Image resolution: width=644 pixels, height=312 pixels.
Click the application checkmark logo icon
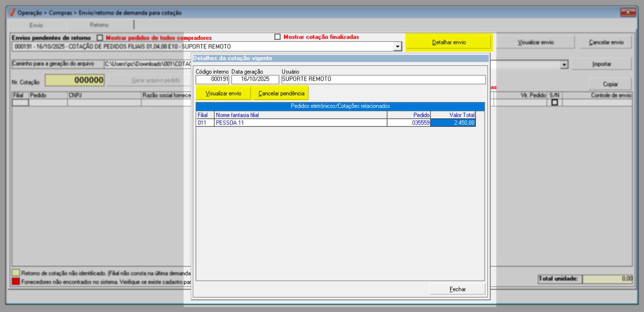[12, 13]
